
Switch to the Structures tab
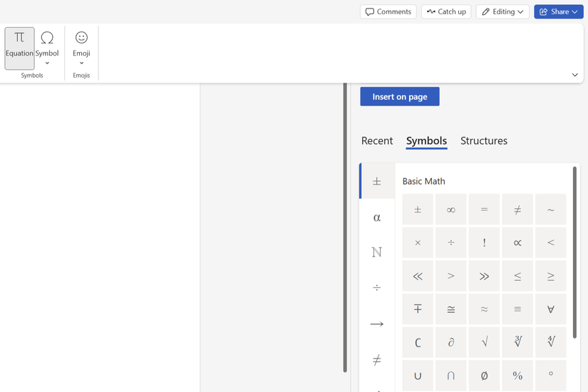click(x=483, y=140)
